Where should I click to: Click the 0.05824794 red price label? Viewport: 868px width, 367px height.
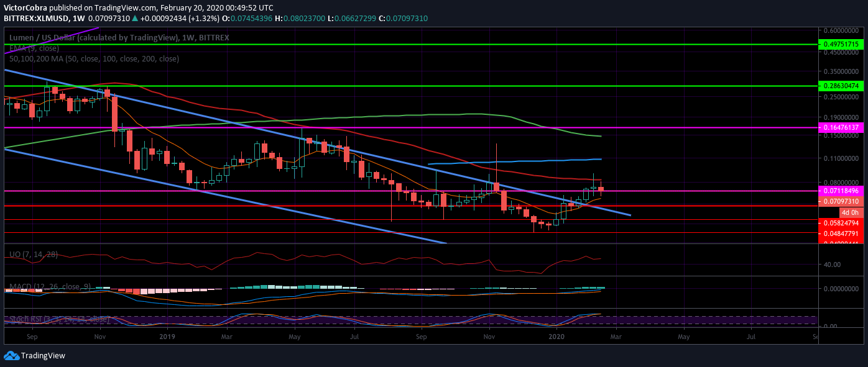point(841,223)
